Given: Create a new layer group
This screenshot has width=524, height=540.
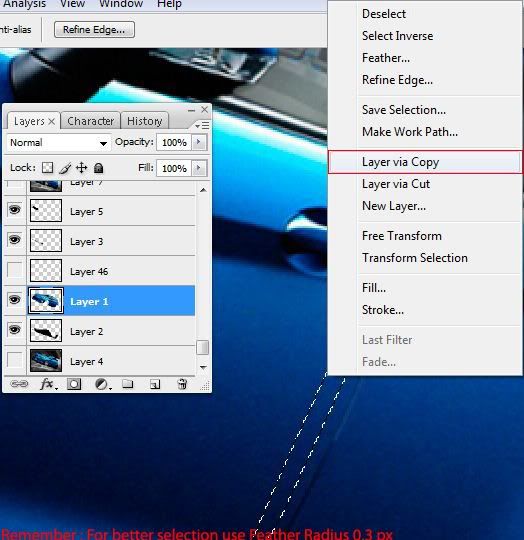Looking at the screenshot, I should [128, 383].
